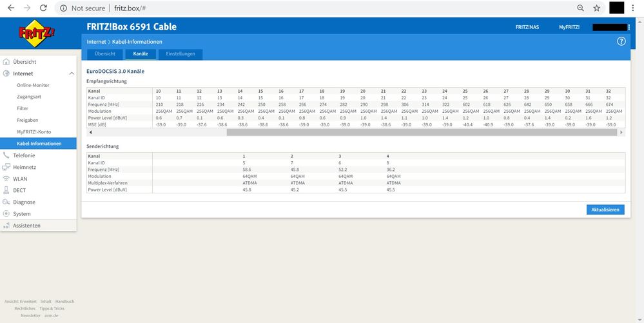Click upstream frequency 58.6
The image size is (644, 323).
(247, 170)
